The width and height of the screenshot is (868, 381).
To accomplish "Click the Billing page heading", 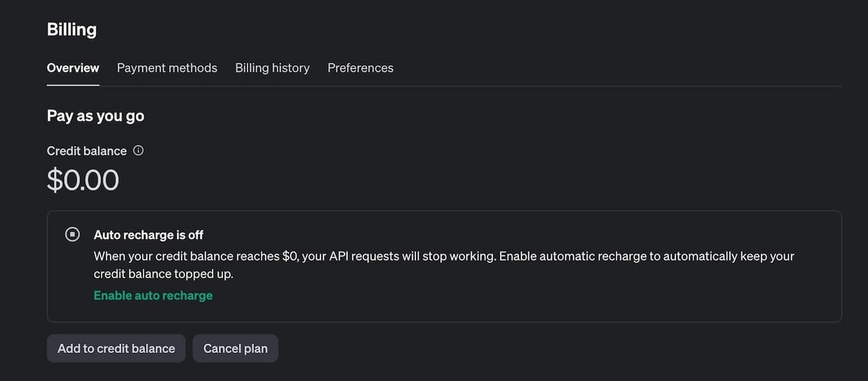I will [72, 30].
